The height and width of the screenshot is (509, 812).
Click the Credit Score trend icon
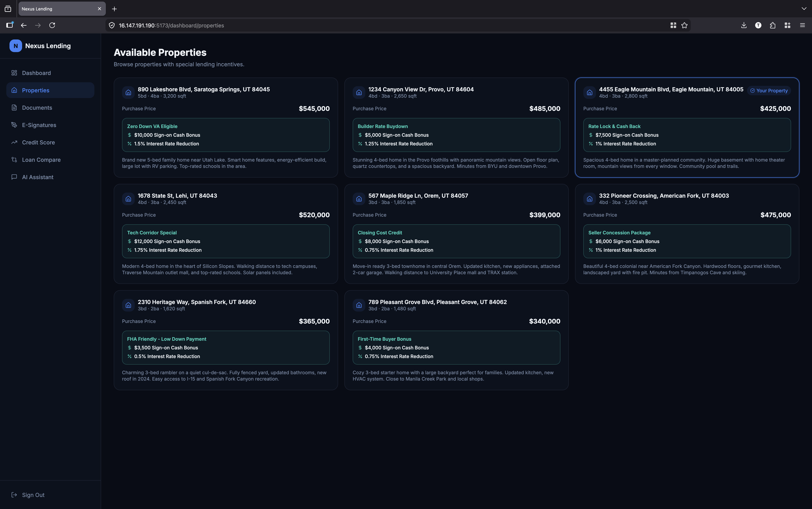click(x=14, y=142)
